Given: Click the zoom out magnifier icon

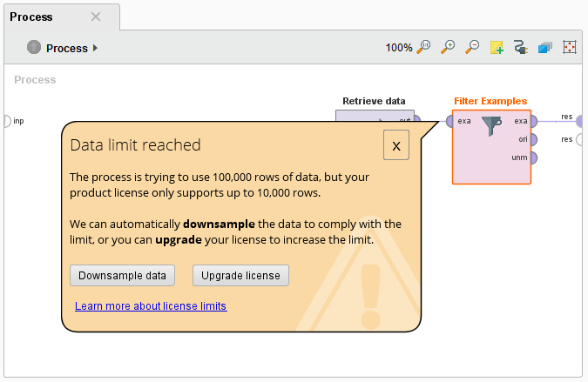Looking at the screenshot, I should 472,48.
